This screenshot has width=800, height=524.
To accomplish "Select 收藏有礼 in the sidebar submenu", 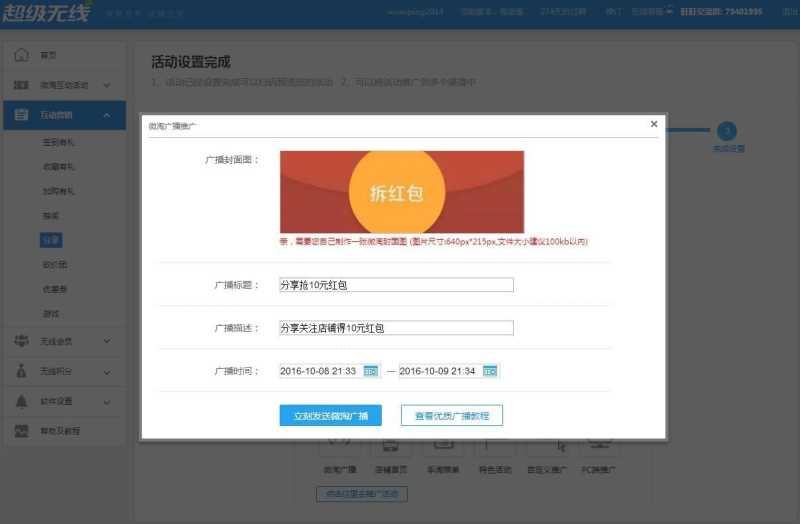I will [59, 166].
